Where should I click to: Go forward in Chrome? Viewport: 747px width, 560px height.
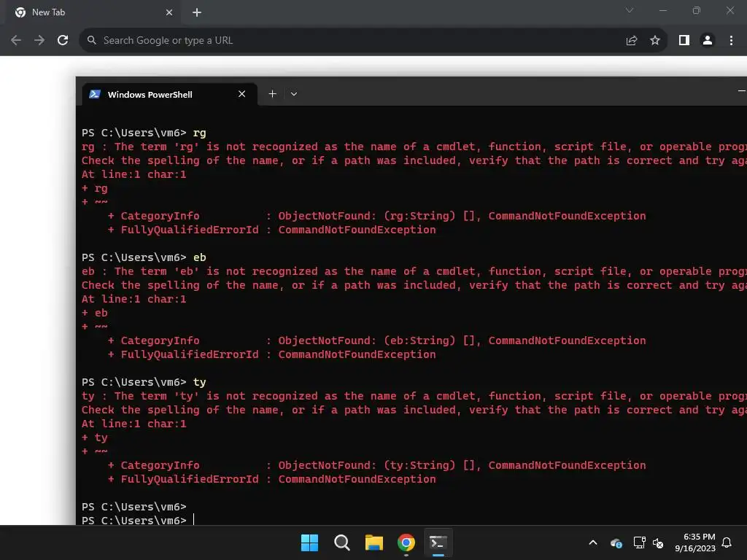click(x=39, y=41)
